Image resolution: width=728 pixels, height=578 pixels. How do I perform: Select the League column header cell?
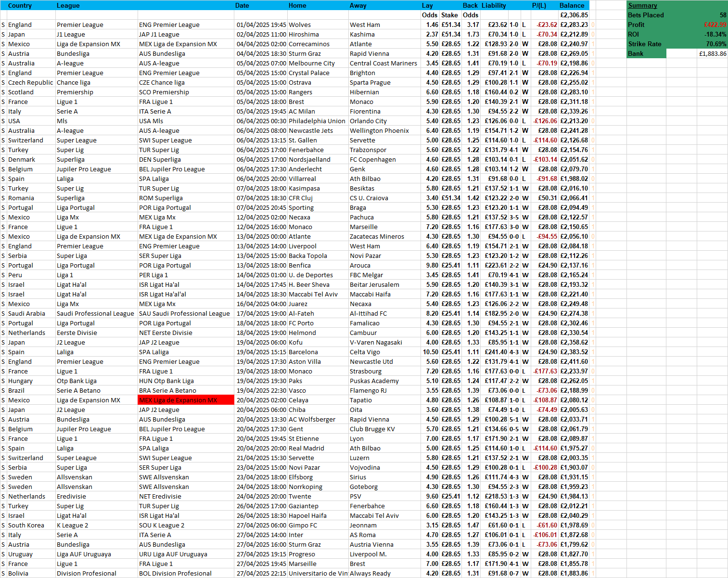[x=68, y=6]
